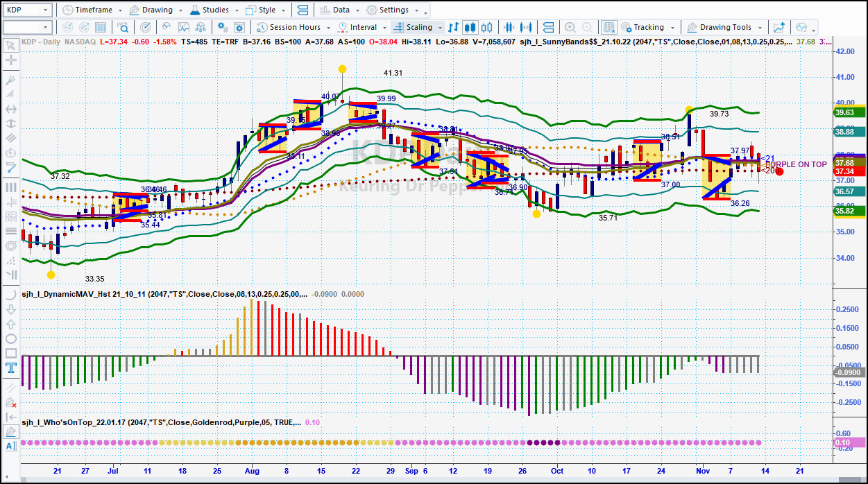Click the top toolbar overflow arrow
Image resolution: width=868 pixels, height=484 pixels.
[425, 14]
